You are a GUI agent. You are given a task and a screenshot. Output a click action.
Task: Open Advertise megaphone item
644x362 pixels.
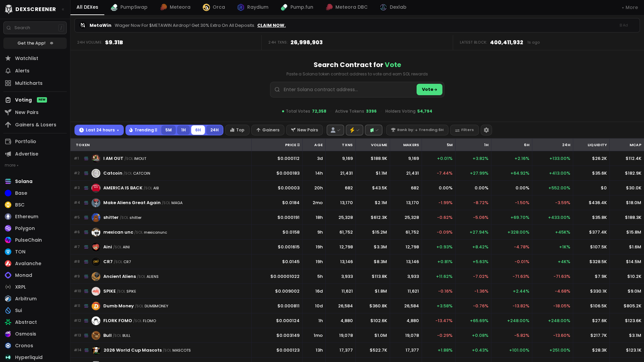35,154
